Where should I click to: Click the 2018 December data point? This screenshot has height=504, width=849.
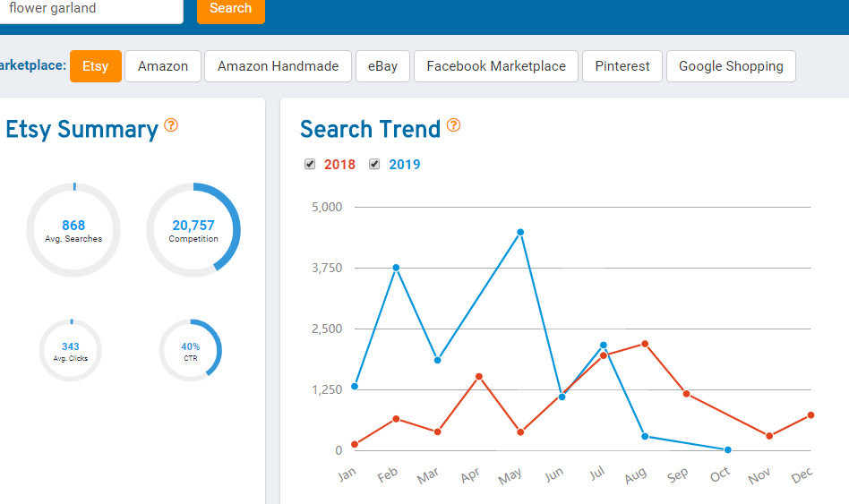point(810,415)
